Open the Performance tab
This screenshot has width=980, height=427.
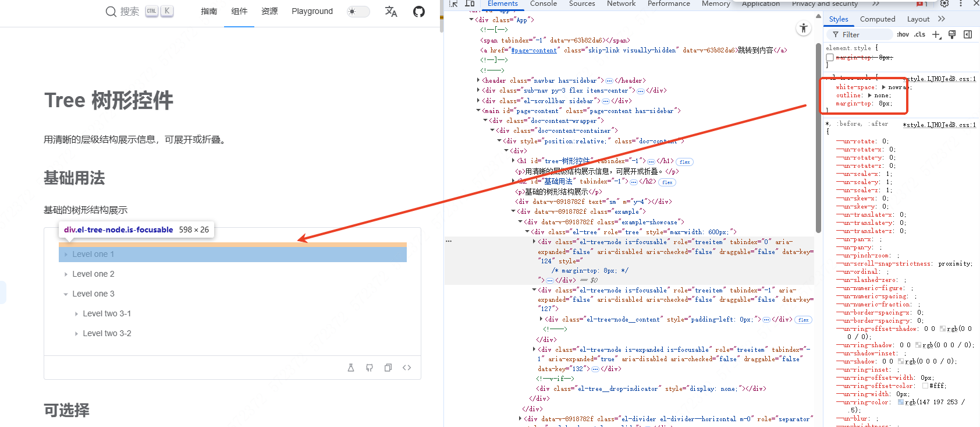point(669,3)
